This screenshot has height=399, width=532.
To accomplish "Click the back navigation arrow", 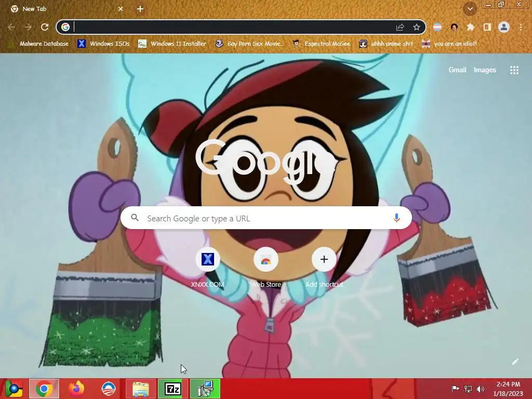I will 11,27.
